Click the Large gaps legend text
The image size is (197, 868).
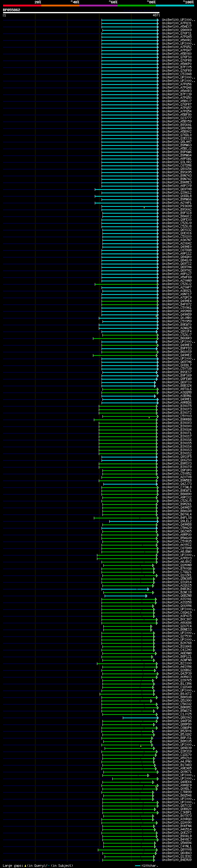tap(38, 866)
